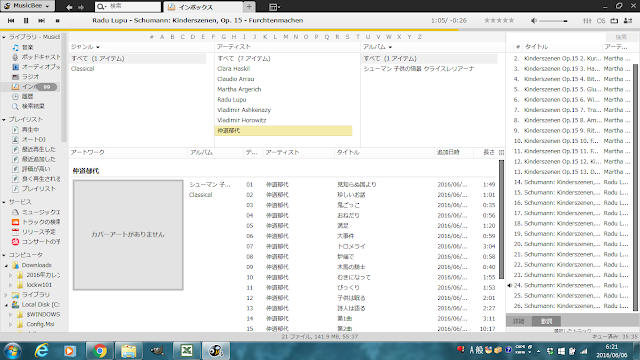Jump to letter Z in alphabet bar

coord(419,37)
